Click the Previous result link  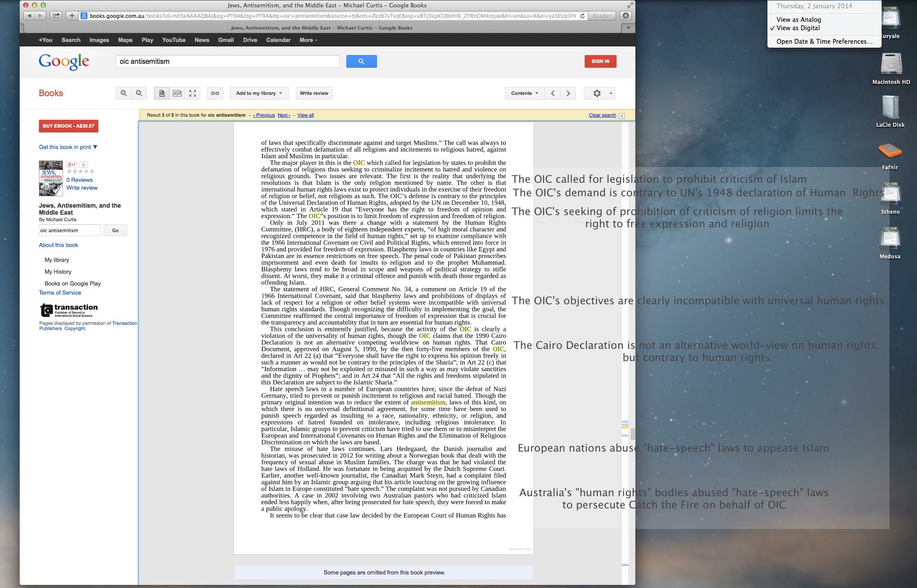264,115
